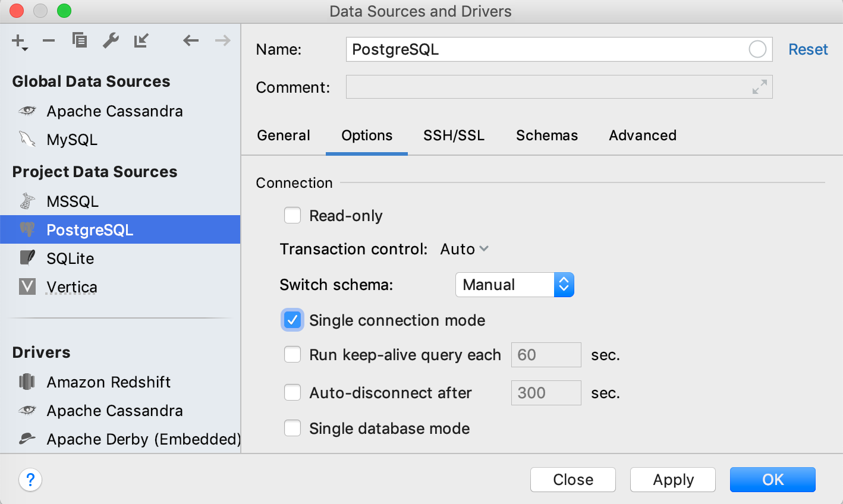Open driver settings wrench icon
Image resolution: width=843 pixels, height=504 pixels.
(x=111, y=40)
